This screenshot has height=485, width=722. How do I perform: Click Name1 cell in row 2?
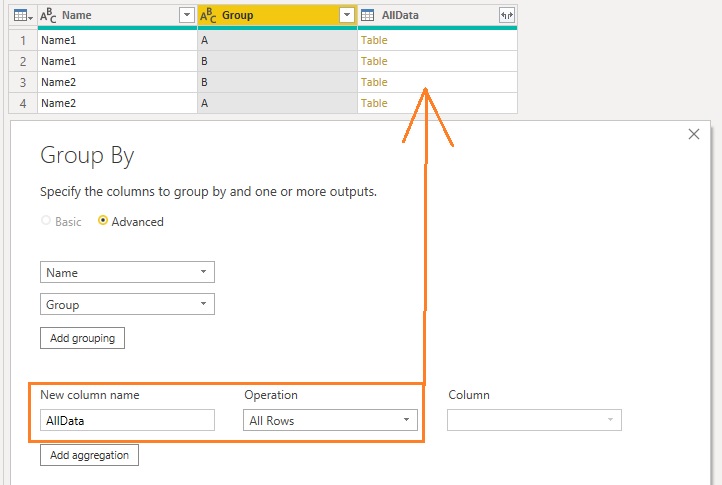[x=117, y=61]
